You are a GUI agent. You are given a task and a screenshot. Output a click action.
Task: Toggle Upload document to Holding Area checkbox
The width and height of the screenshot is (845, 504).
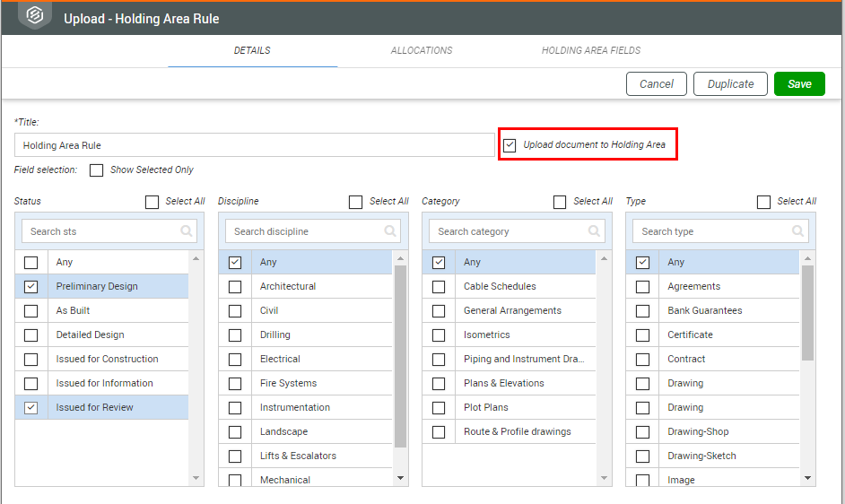[x=510, y=145]
